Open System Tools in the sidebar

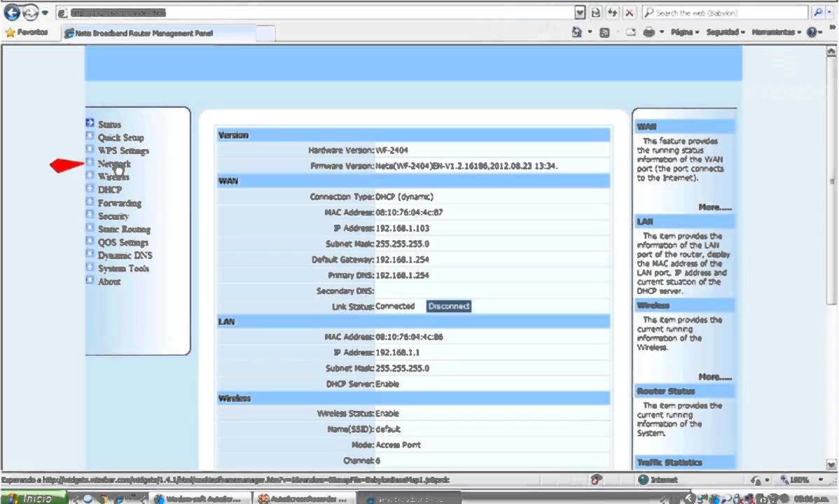pyautogui.click(x=123, y=269)
